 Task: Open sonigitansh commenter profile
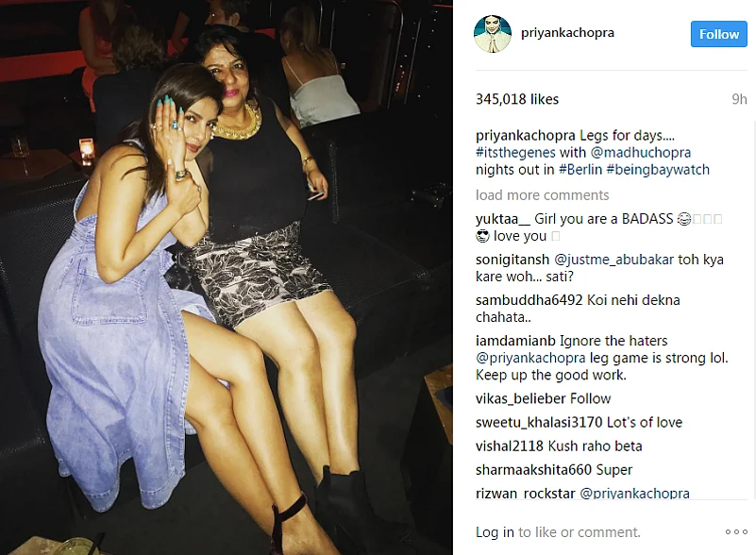tap(512, 260)
